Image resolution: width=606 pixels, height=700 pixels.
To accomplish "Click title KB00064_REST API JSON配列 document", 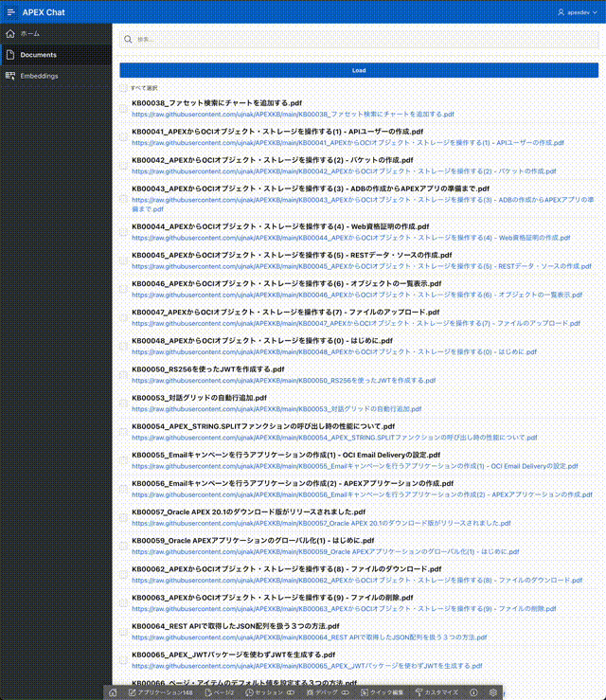I will 236,626.
